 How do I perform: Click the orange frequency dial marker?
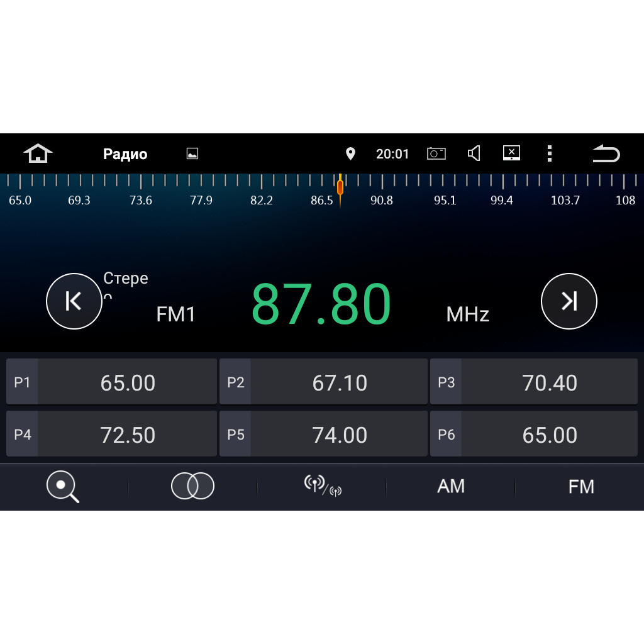point(340,187)
